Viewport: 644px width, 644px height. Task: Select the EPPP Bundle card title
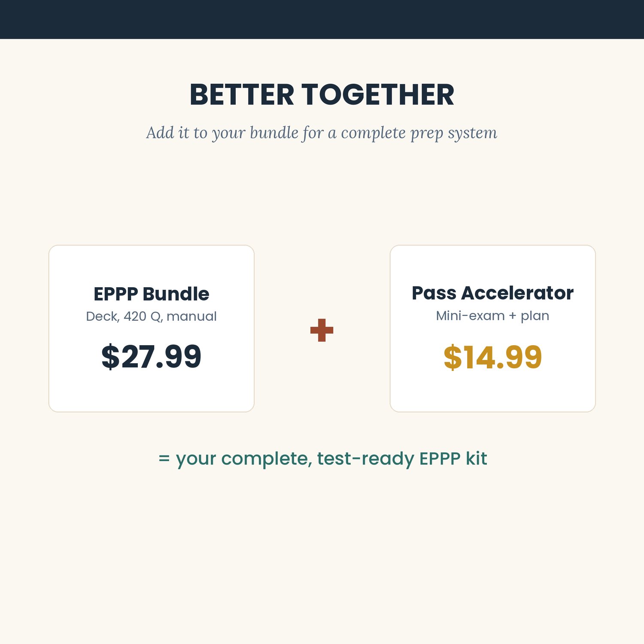(151, 294)
